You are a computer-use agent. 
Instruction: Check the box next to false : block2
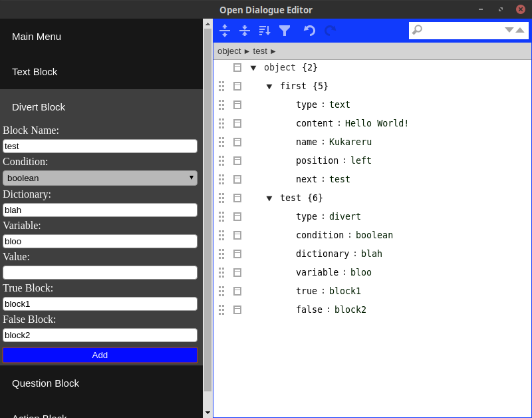click(x=237, y=310)
